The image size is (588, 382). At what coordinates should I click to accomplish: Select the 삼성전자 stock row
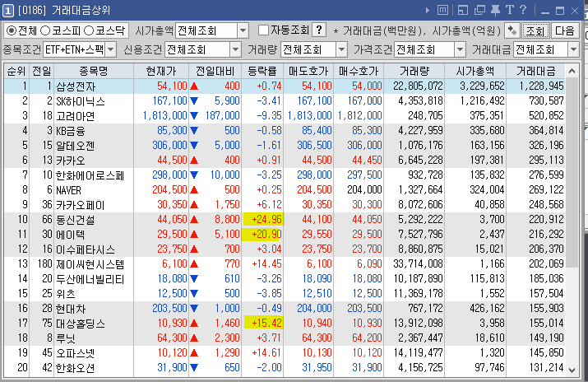285,86
